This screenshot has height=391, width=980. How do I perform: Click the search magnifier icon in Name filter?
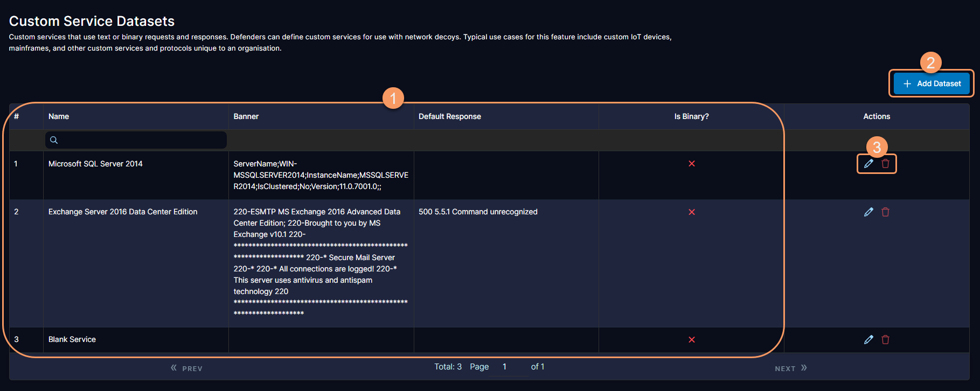(54, 140)
